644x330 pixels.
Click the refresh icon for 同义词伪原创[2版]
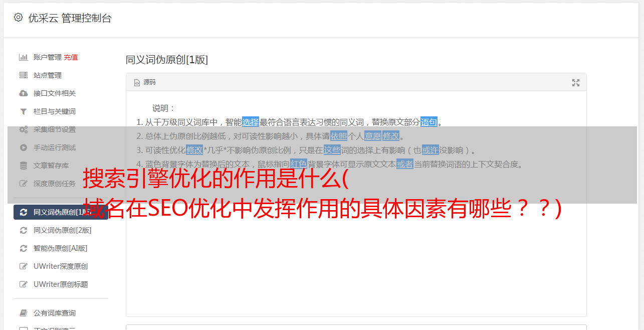tap(23, 230)
